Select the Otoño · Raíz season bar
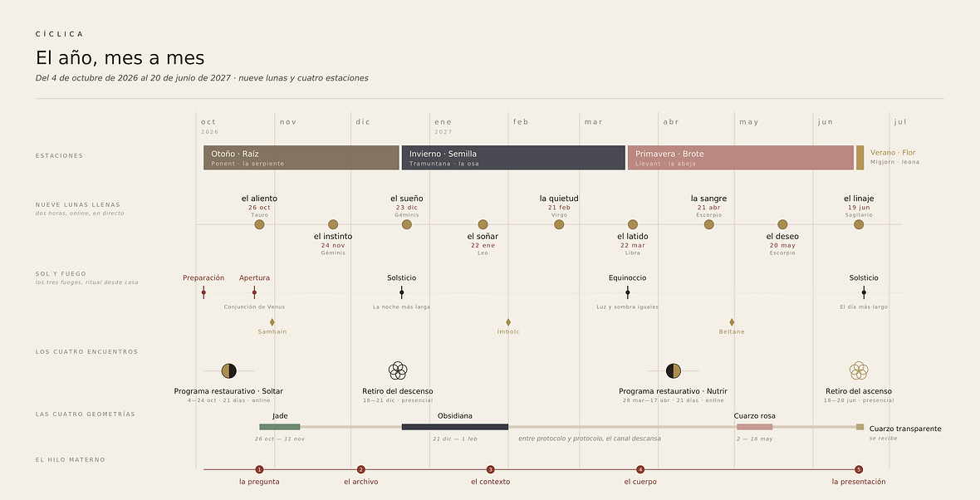Viewport: 980px width, 500px height. (x=301, y=158)
